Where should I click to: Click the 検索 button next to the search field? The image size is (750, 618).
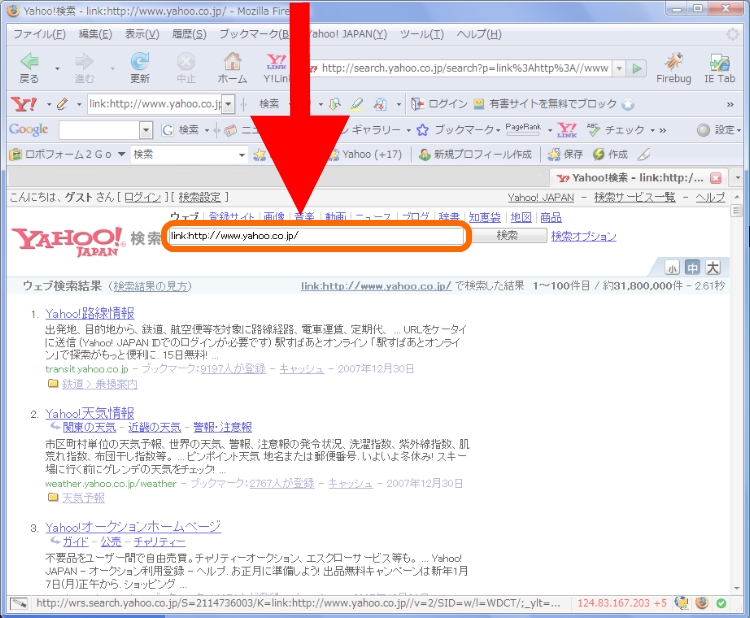[x=507, y=235]
